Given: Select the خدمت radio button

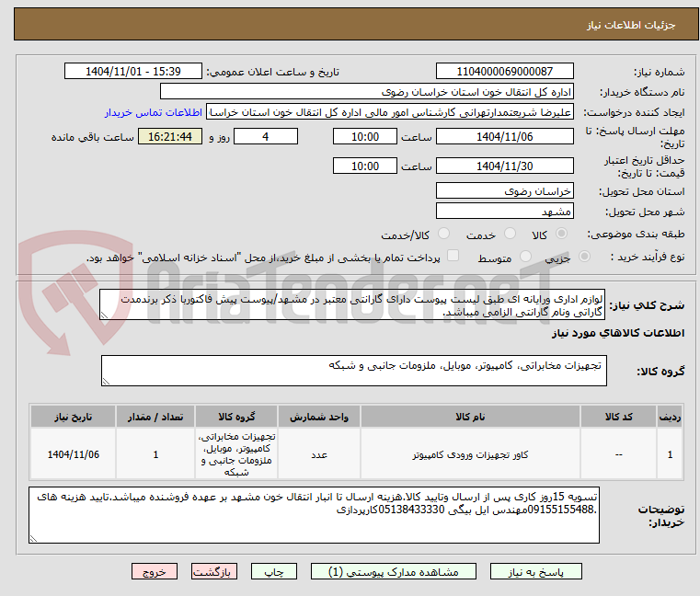Looking at the screenshot, I should coord(510,233).
